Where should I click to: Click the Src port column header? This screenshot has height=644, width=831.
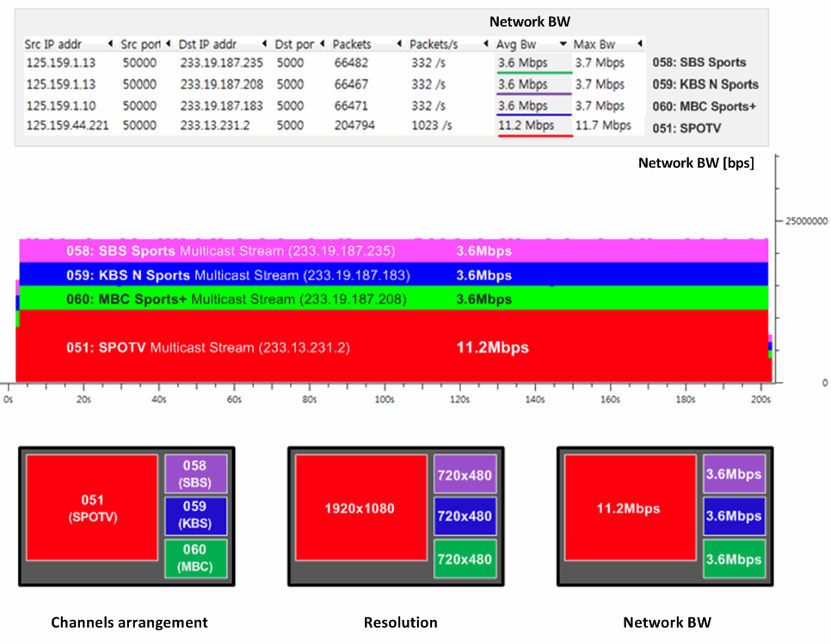pos(145,44)
